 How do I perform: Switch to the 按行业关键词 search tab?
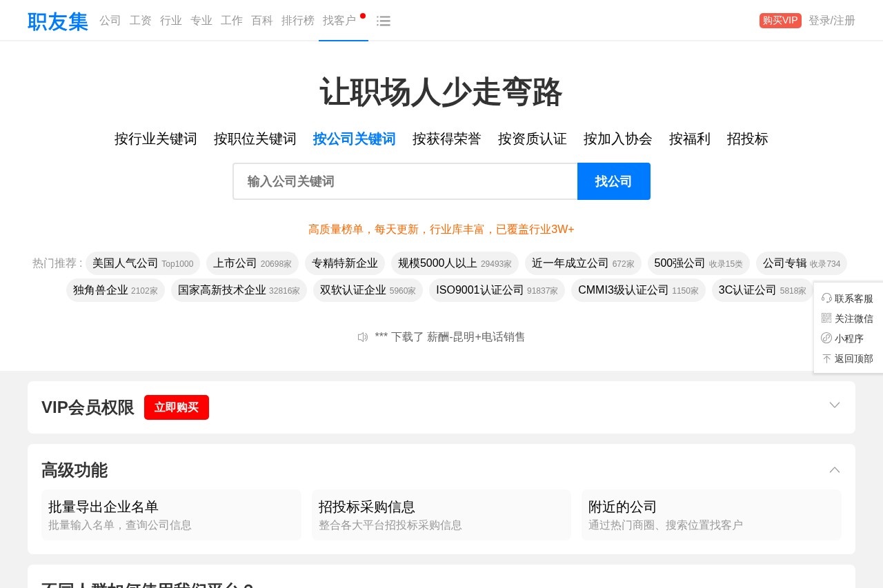[x=156, y=139]
